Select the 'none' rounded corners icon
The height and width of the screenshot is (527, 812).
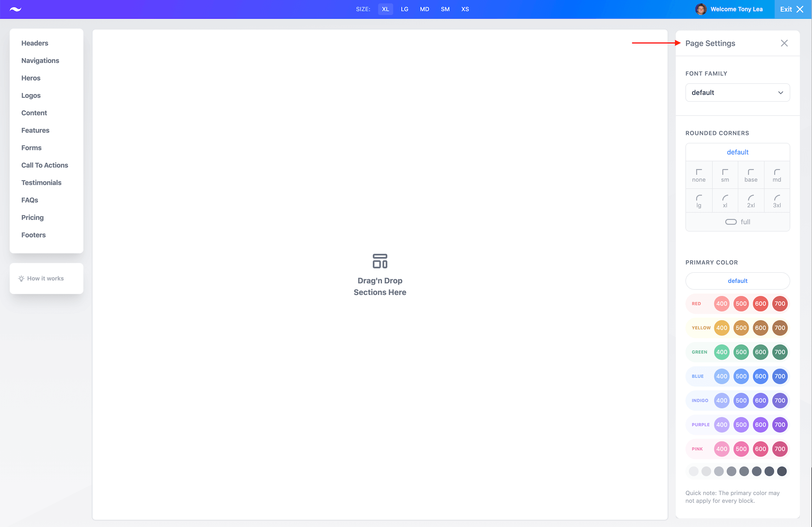click(698, 175)
